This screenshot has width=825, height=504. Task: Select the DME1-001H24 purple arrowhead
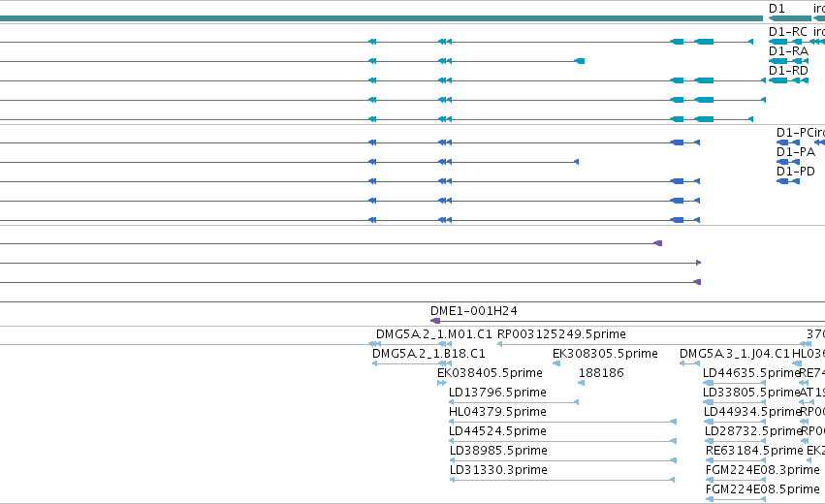tap(435, 321)
